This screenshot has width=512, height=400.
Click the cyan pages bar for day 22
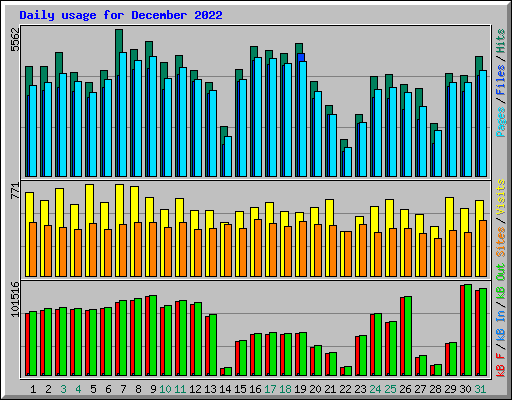pyautogui.click(x=348, y=162)
